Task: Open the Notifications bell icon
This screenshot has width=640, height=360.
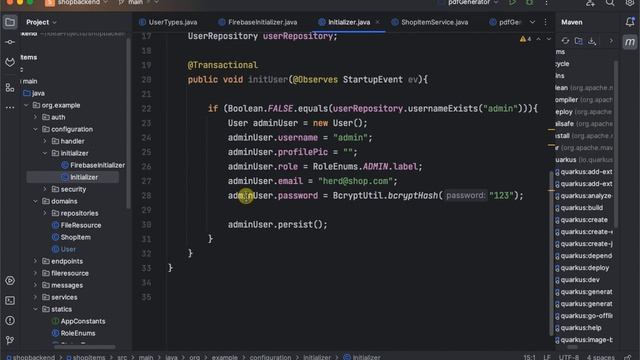Action: click(x=630, y=22)
